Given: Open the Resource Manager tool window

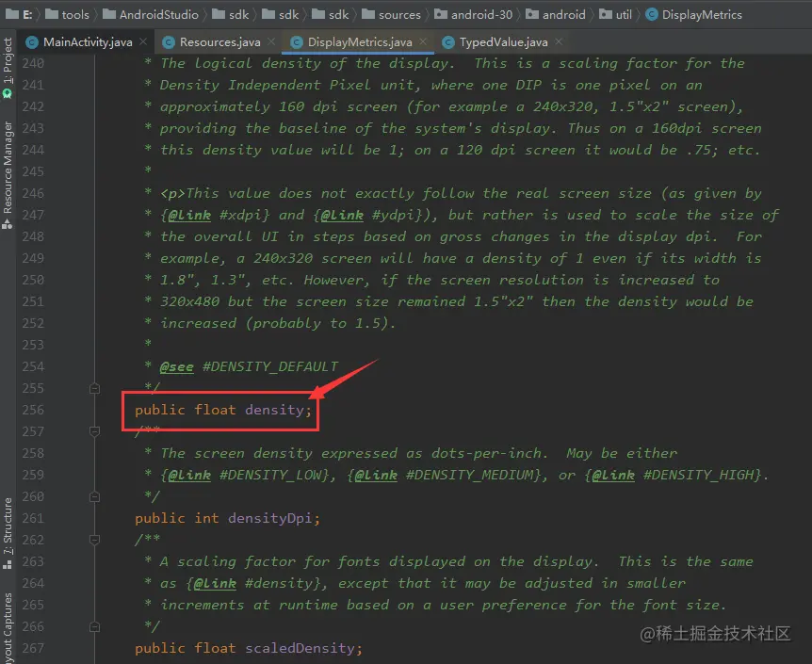Looking at the screenshot, I should click(8, 175).
